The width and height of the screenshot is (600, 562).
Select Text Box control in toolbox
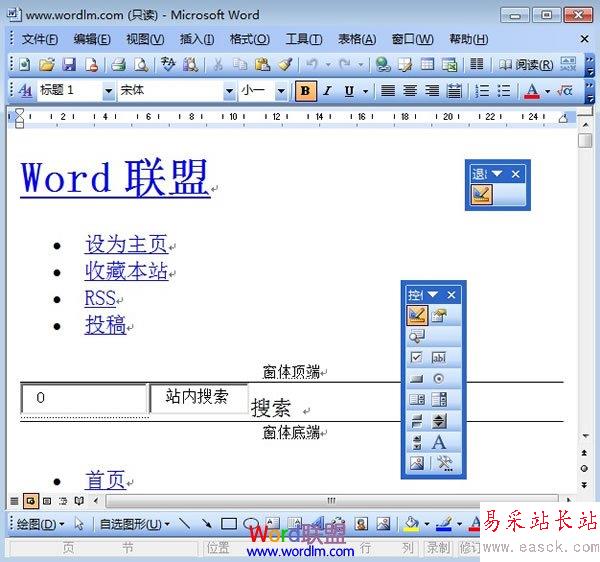439,357
